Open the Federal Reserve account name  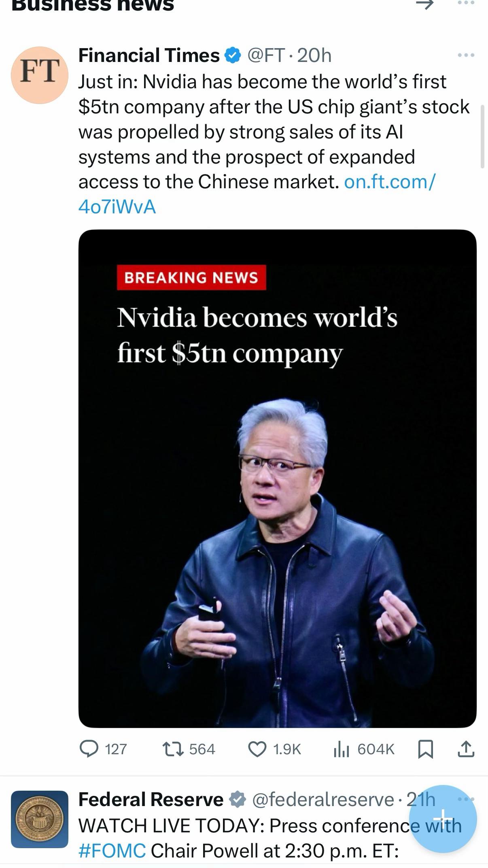click(x=151, y=800)
